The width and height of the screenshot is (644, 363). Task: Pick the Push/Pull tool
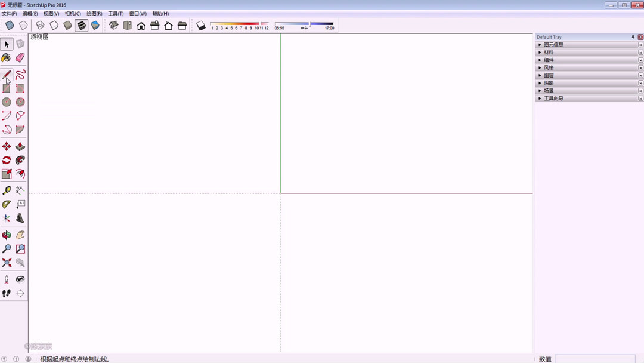20,146
